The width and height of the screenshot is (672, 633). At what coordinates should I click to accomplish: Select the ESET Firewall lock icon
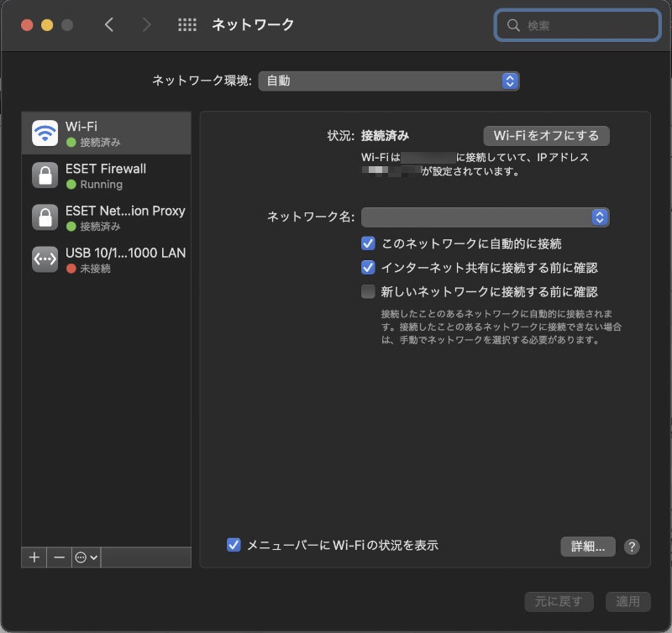click(45, 175)
